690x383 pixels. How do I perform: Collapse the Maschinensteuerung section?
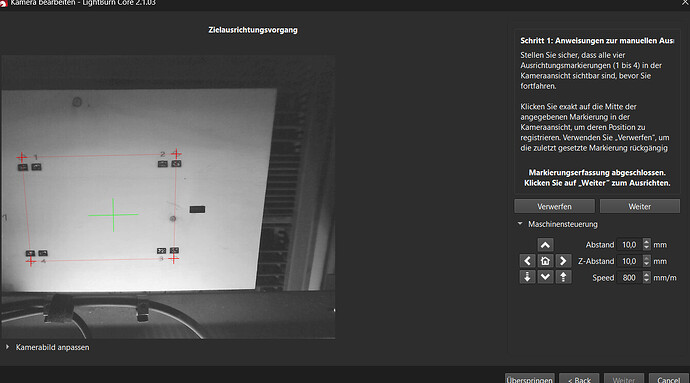point(520,224)
